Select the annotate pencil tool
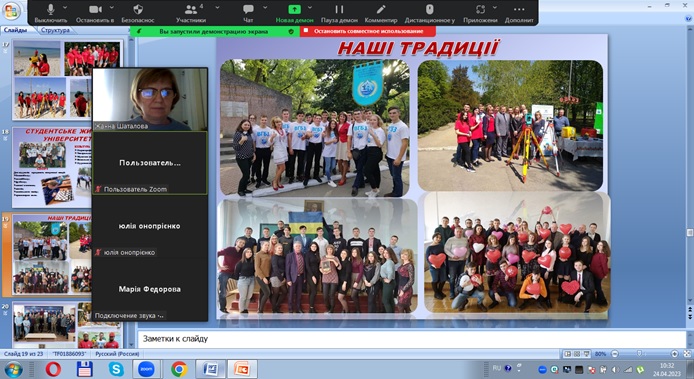Screen dimensions: 694x379 coord(381,9)
